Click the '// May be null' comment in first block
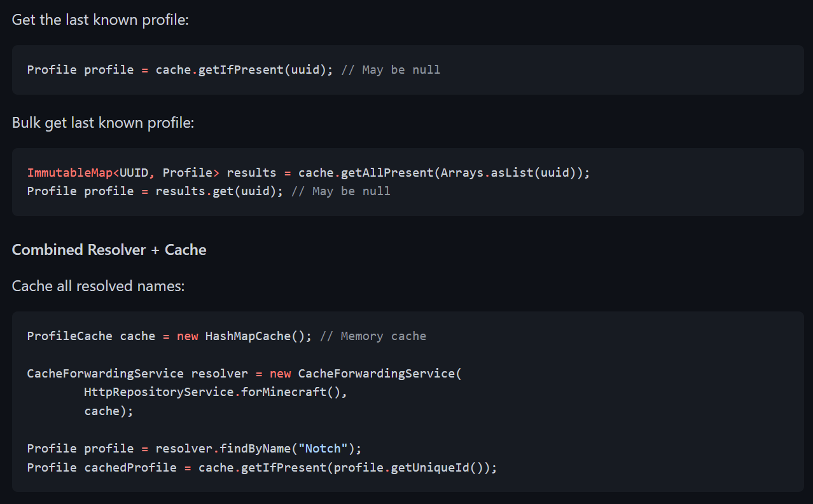This screenshot has height=504, width=813. pyautogui.click(x=391, y=70)
